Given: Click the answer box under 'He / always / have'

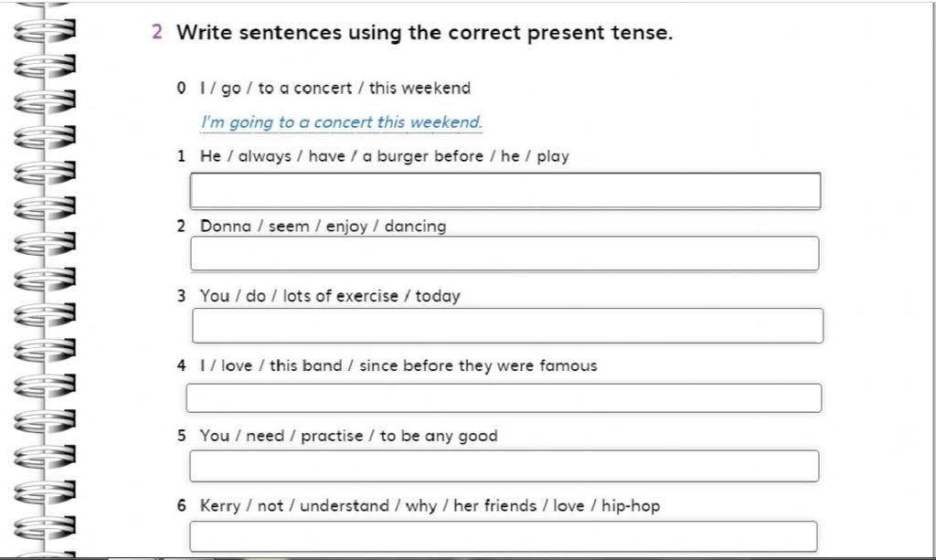Looking at the screenshot, I should 505,191.
